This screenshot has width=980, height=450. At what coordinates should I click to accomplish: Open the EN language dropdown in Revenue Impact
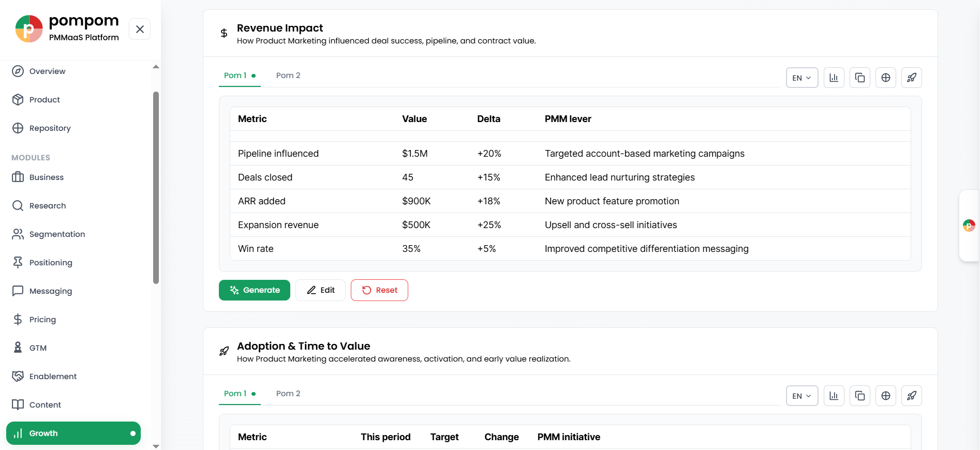pyautogui.click(x=802, y=78)
